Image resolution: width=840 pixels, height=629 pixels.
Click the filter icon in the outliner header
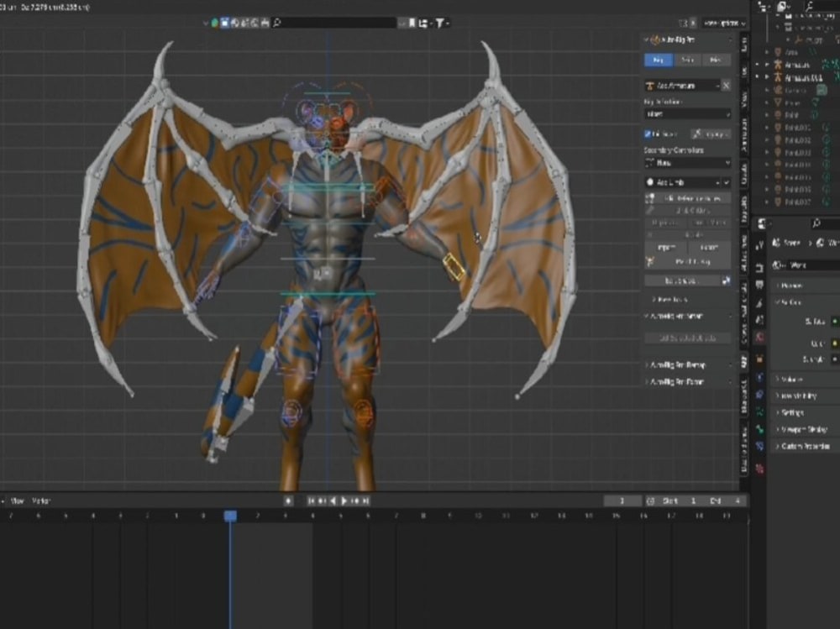(809, 4)
